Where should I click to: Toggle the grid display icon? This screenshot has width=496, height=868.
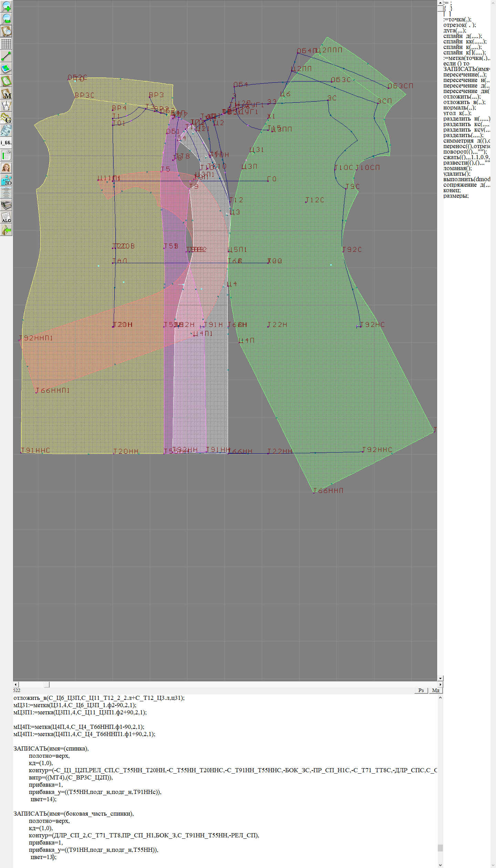click(6, 44)
